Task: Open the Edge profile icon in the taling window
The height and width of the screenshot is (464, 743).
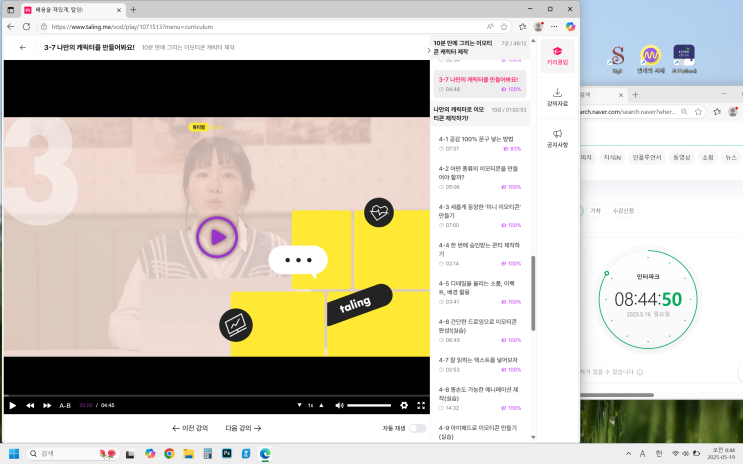Action: (x=538, y=27)
